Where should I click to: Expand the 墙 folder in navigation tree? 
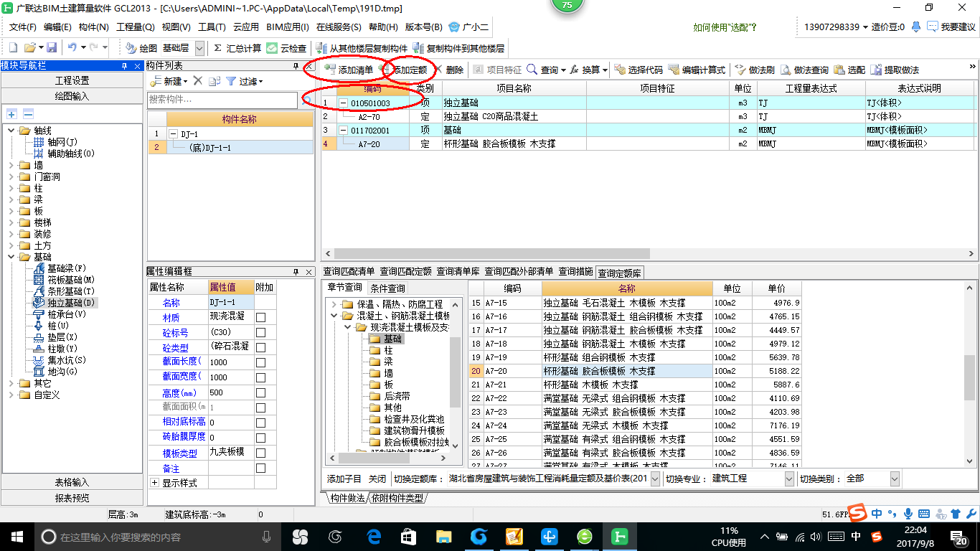click(x=12, y=165)
